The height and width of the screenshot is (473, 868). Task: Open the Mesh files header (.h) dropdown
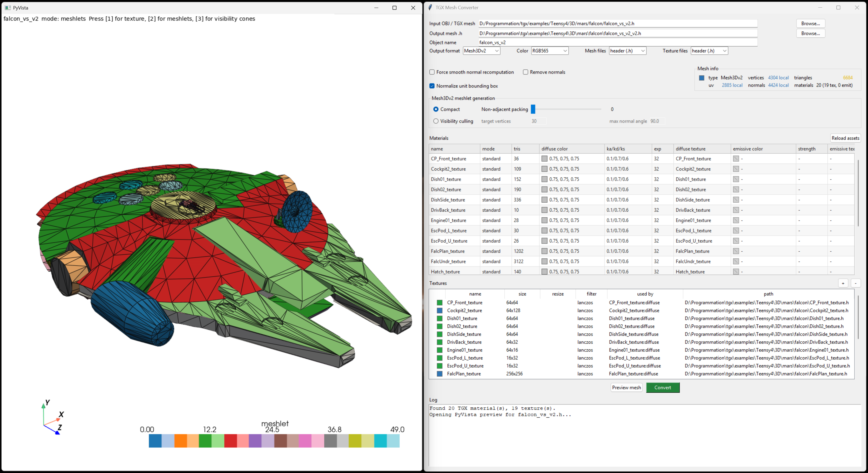[x=627, y=51]
